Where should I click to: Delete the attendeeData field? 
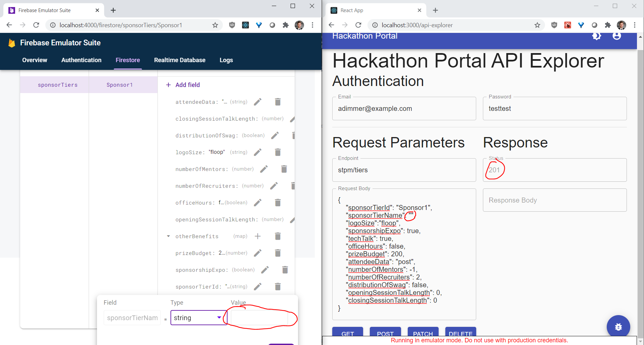(278, 102)
